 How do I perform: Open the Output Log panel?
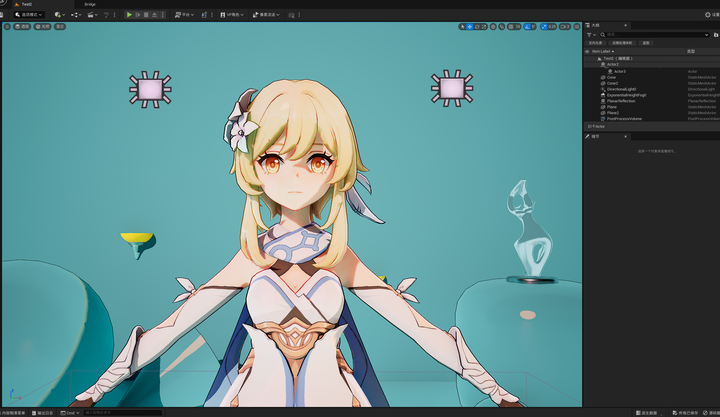(x=41, y=412)
